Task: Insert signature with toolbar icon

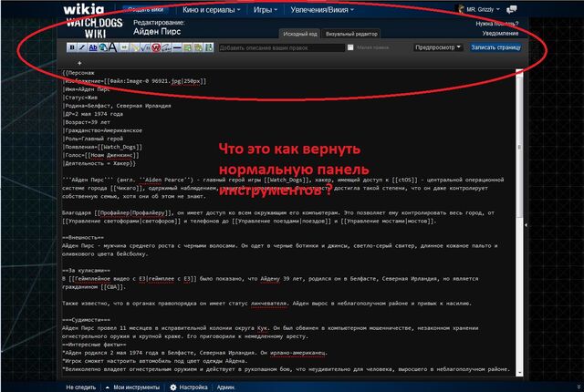Action: click(x=166, y=47)
